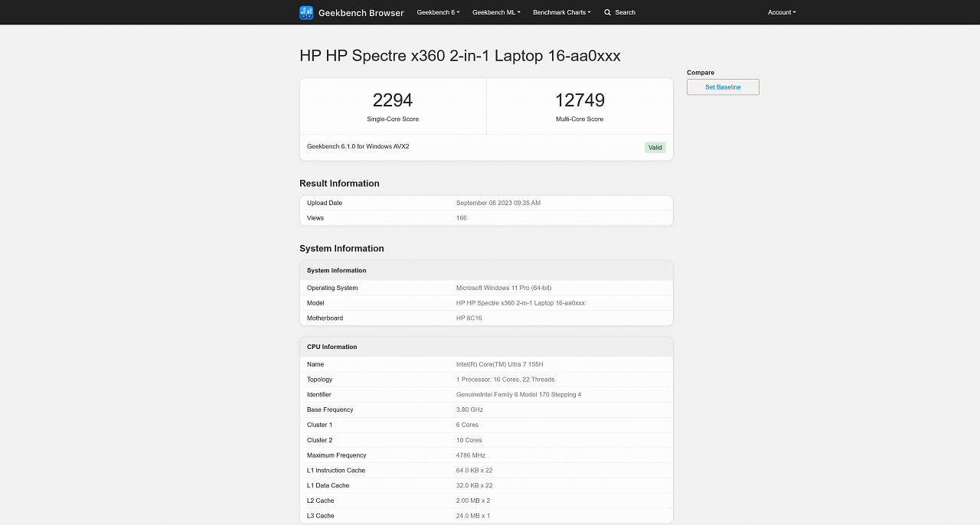Click Maximum Frequency value 4786 MHz
The image size is (980, 525).
471,455
